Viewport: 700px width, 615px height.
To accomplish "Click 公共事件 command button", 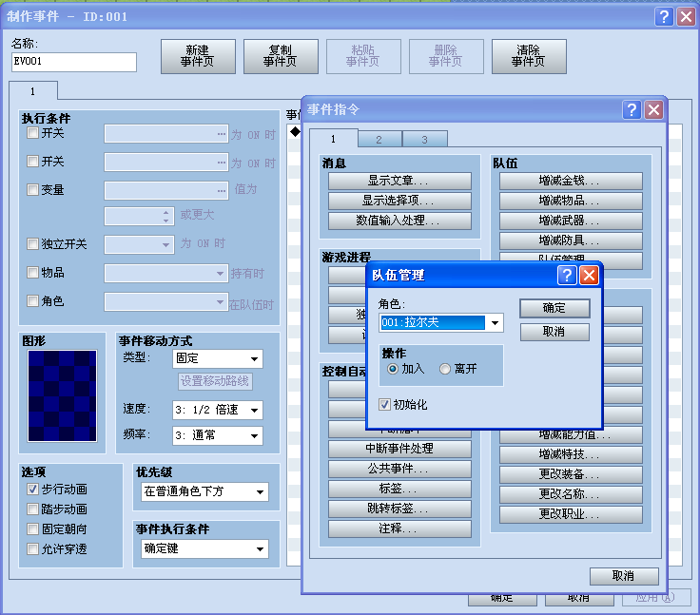I will 399,469.
